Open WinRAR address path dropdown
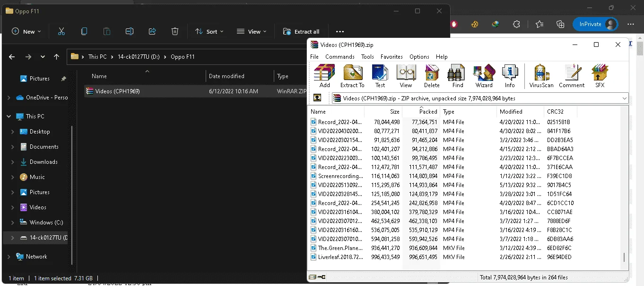The height and width of the screenshot is (286, 644). coord(625,98)
